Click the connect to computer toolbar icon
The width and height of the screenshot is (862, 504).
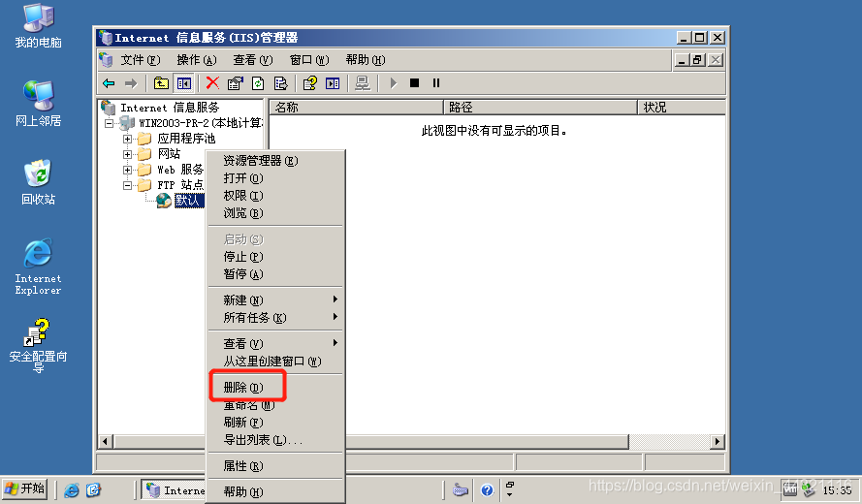363,83
